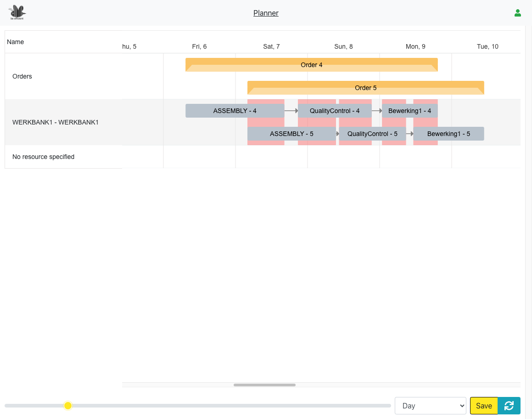
Task: Click the Orders resource row
Action: (22, 76)
